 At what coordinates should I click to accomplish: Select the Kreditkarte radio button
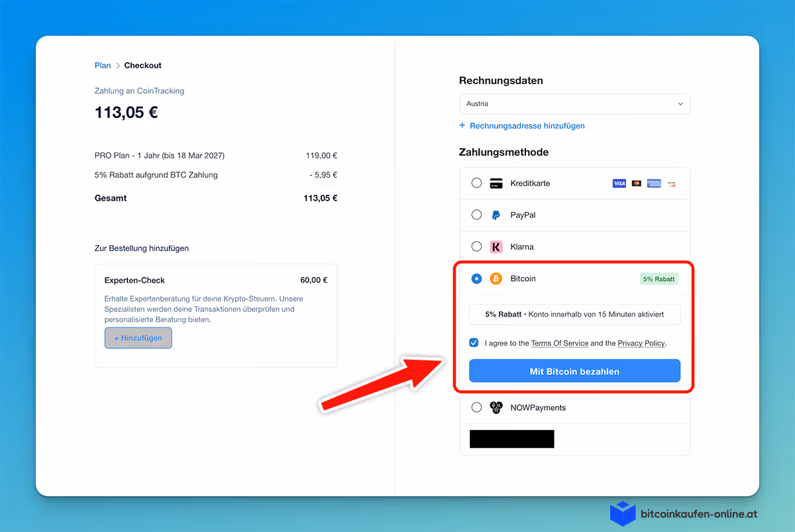pos(476,183)
